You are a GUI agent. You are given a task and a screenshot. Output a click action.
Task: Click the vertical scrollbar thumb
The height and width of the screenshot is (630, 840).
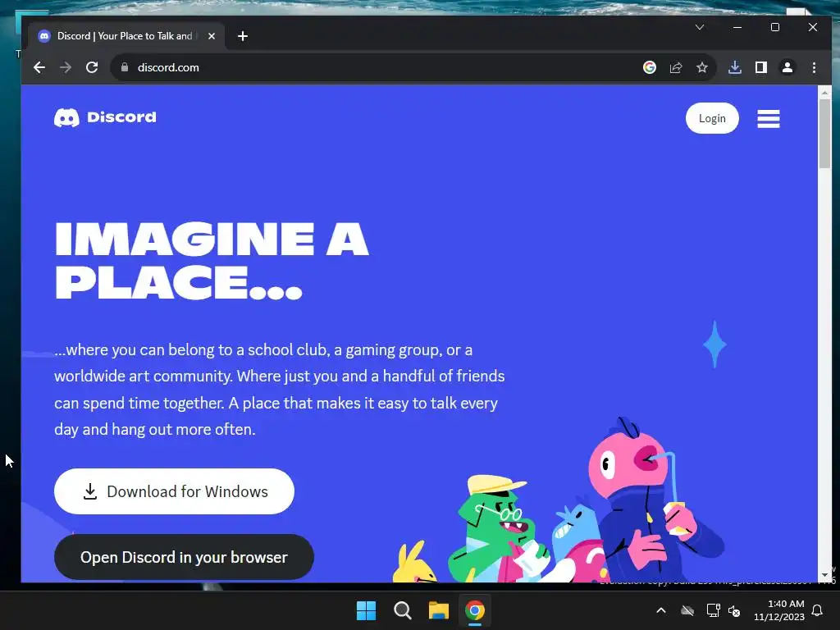coord(824,134)
